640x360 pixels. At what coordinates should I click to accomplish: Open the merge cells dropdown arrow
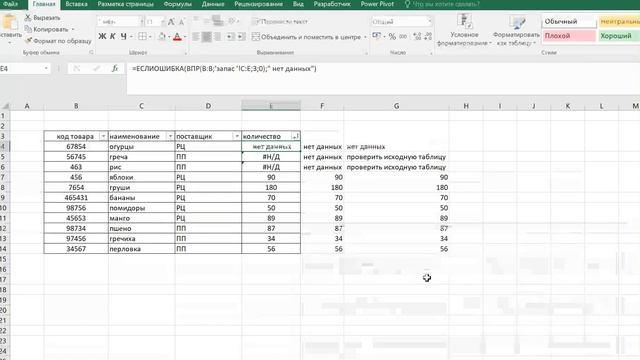click(365, 37)
